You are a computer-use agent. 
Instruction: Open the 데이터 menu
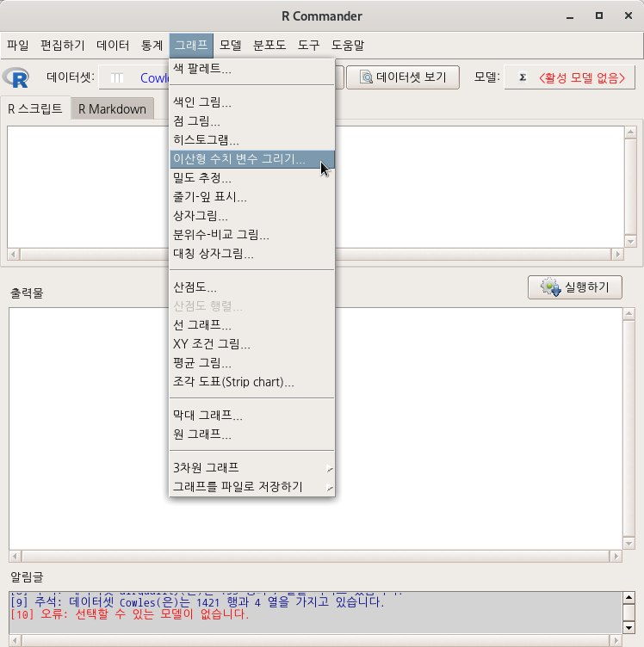coord(113,45)
